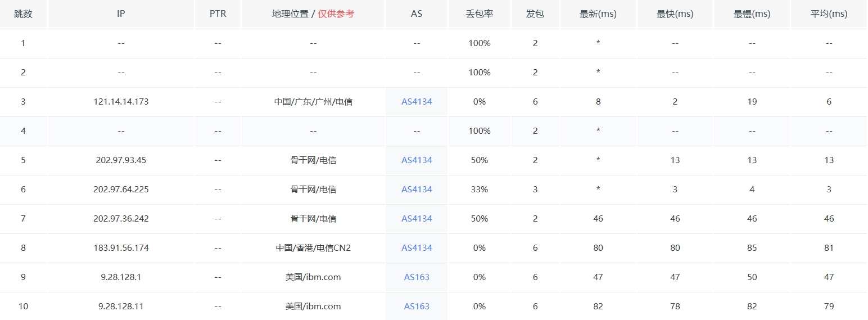Screen dimensions: 868x320
Task: Click the 最新(ms) column header
Action: [598, 14]
